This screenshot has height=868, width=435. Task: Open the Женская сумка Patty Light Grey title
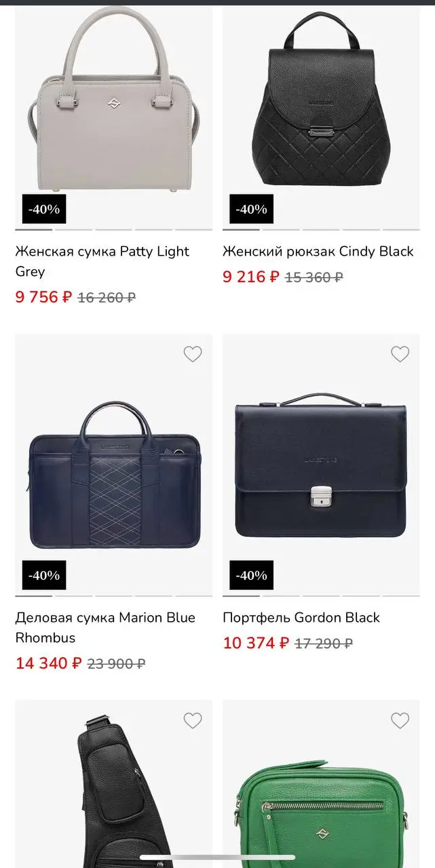102,261
